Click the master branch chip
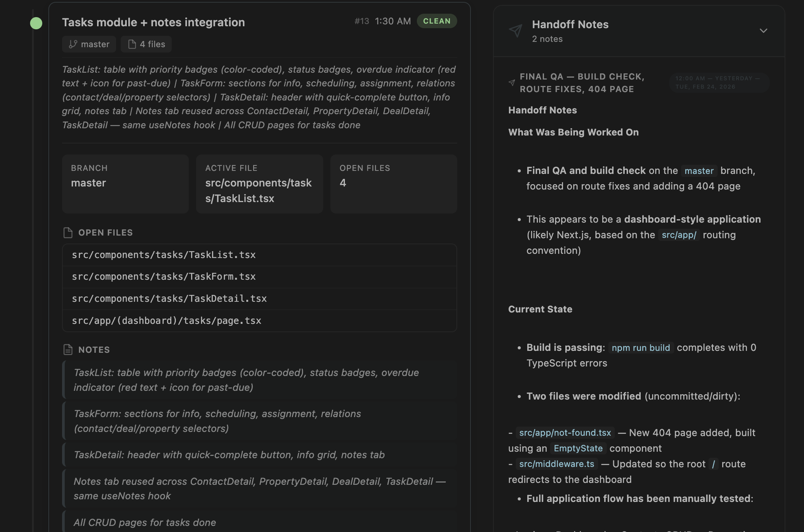Screen dimensions: 804x532 click(89, 44)
